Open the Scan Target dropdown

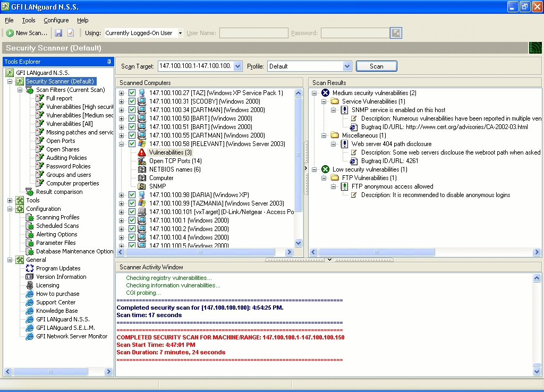pyautogui.click(x=237, y=66)
